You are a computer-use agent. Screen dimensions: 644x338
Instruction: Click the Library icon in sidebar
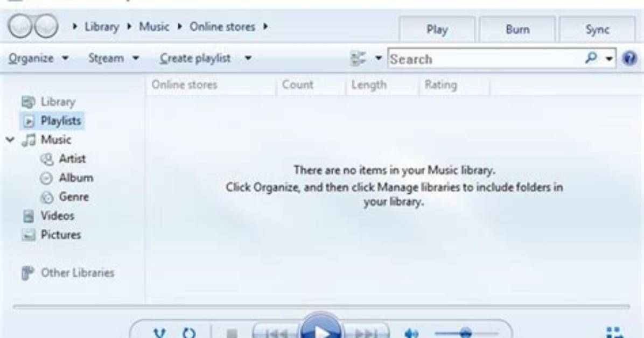29,102
